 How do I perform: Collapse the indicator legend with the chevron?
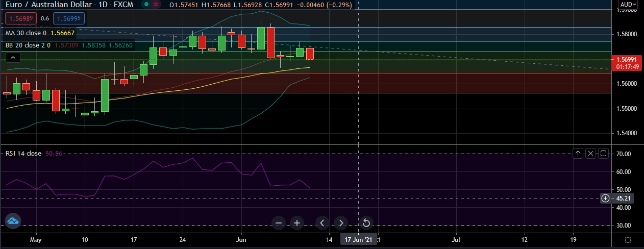13,57
